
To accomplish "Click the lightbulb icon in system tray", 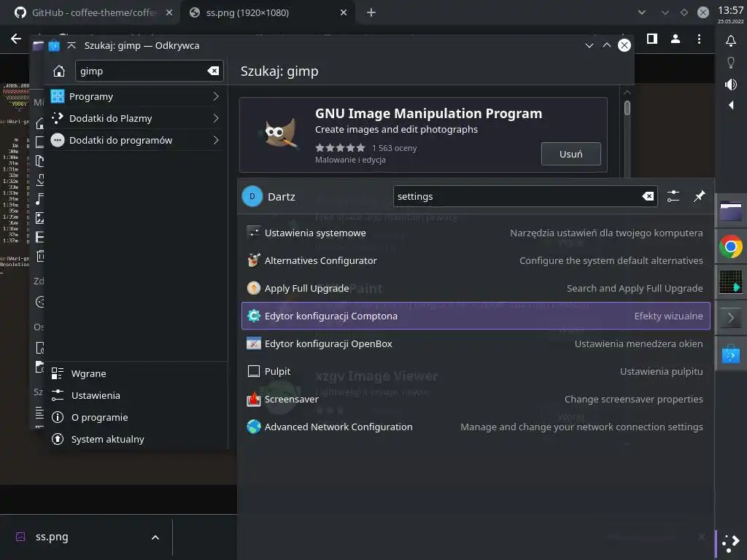I will 730,63.
